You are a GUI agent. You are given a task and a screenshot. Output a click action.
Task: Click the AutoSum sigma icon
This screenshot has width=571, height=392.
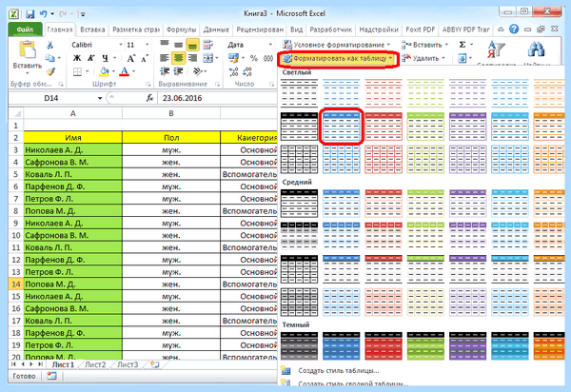[463, 45]
